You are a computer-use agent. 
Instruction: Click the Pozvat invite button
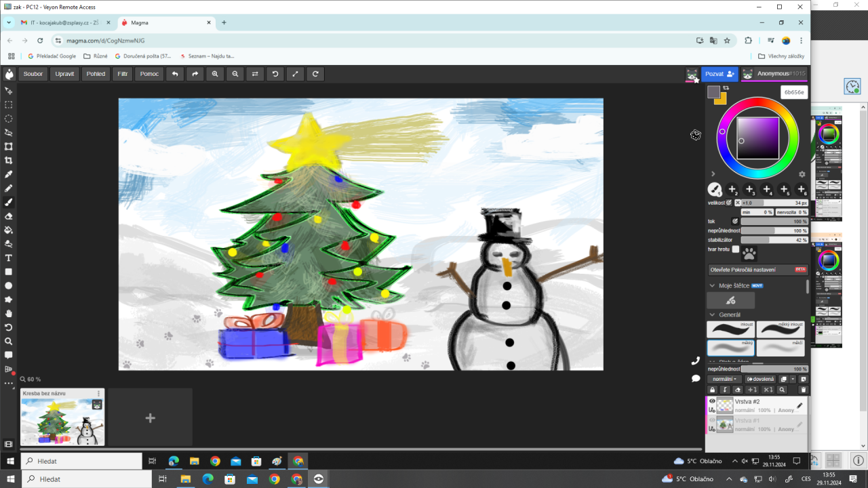(719, 74)
